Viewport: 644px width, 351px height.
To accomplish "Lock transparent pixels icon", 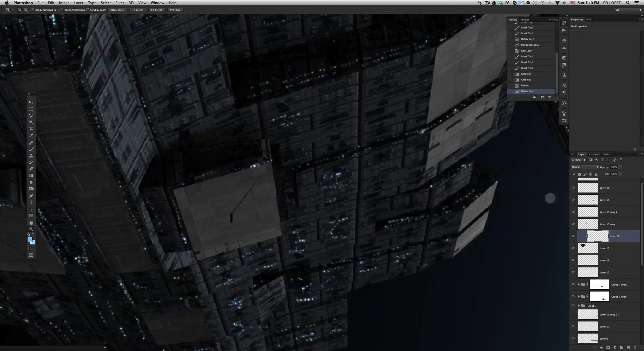I will (x=579, y=174).
